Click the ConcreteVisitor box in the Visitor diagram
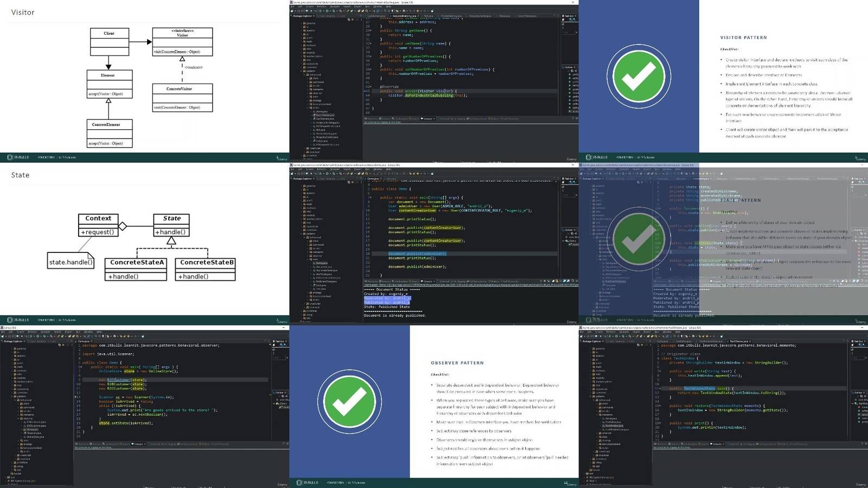The image size is (868, 488). pos(182,98)
